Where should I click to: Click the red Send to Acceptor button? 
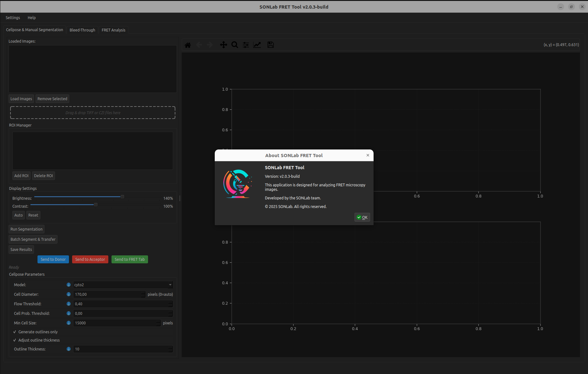click(x=90, y=259)
